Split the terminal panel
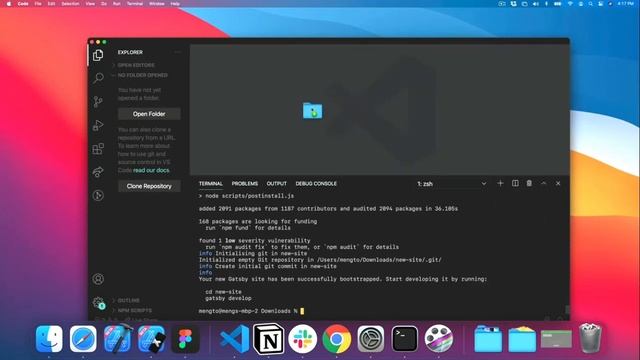 click(515, 183)
